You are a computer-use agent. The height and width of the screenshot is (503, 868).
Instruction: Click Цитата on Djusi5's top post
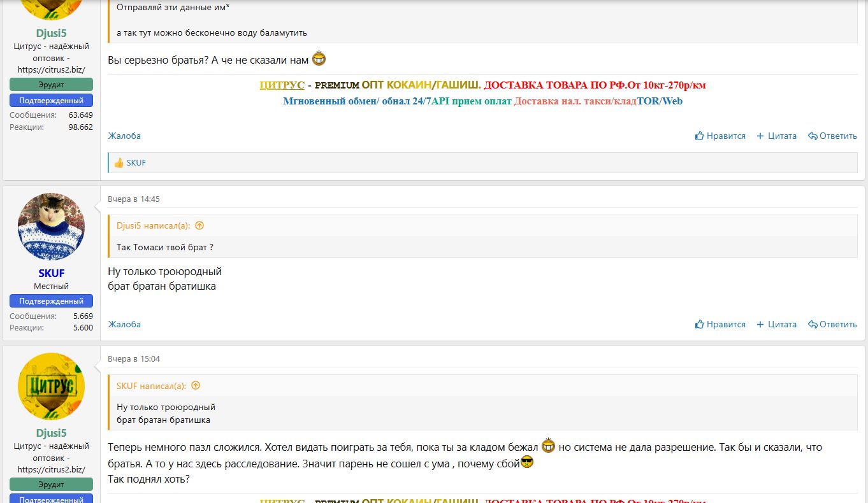(776, 136)
